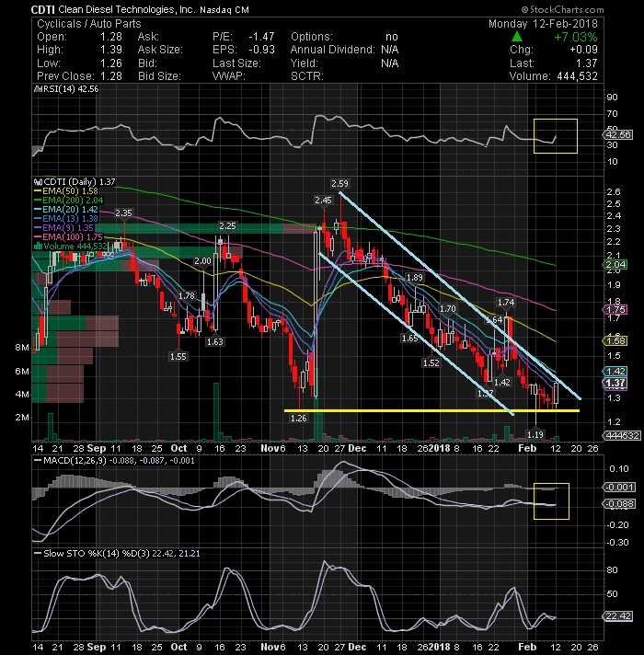Click the RSI current value tag 42.56
Viewport: 644px width, 655px height.
point(617,135)
